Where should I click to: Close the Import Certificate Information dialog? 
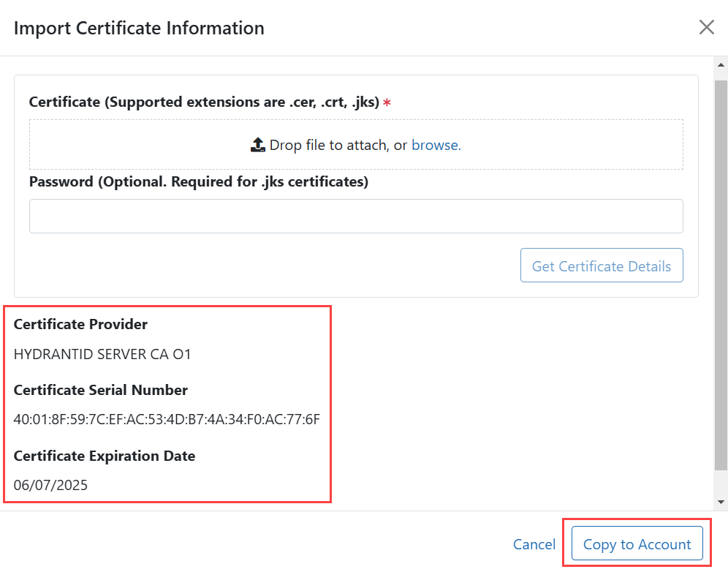coord(706,27)
